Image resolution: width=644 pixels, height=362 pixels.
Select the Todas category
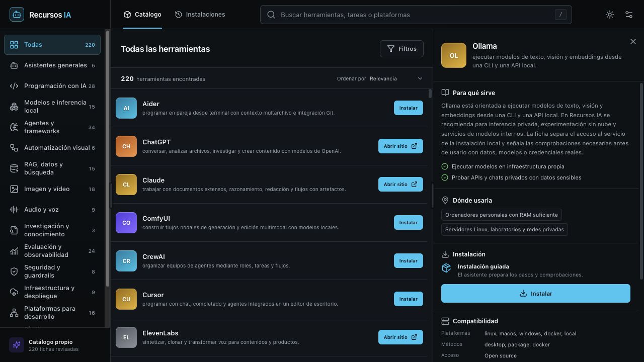52,45
